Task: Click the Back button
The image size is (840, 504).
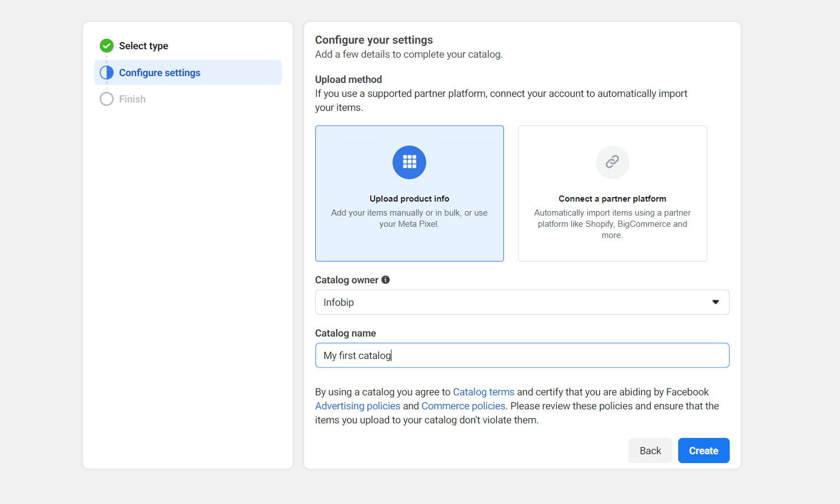Action: [x=650, y=451]
